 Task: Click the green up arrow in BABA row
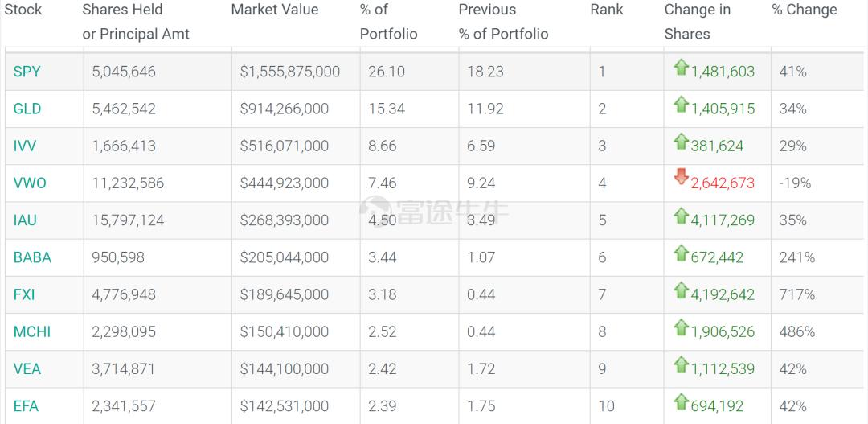pyautogui.click(x=682, y=253)
